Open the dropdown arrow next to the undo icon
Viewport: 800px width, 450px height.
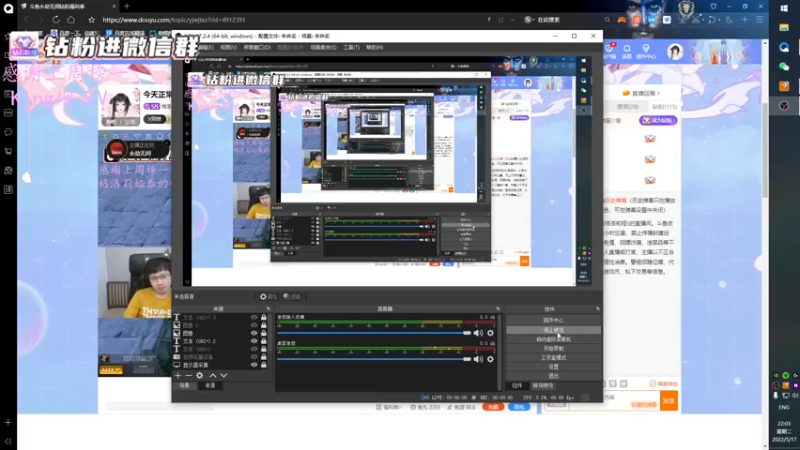[x=719, y=20]
